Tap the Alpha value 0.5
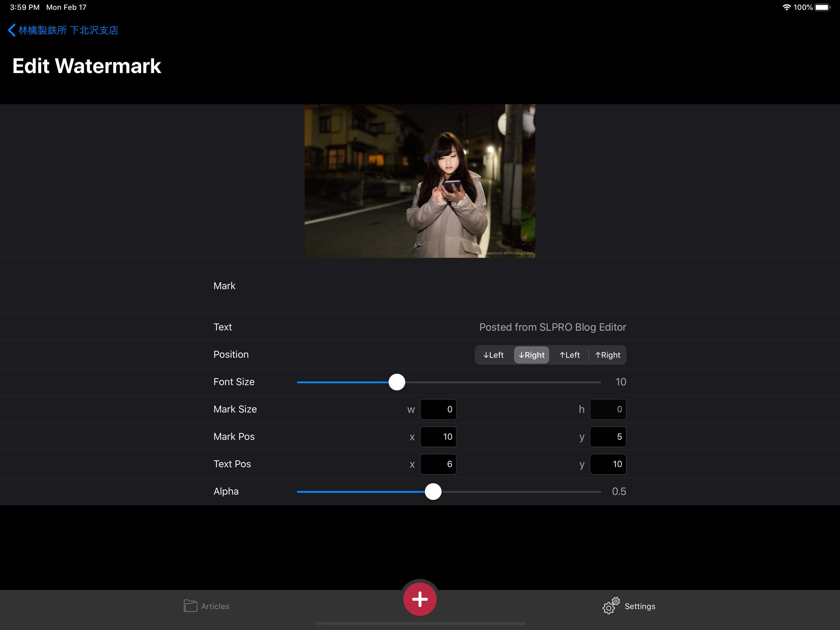The height and width of the screenshot is (630, 840). click(x=619, y=491)
